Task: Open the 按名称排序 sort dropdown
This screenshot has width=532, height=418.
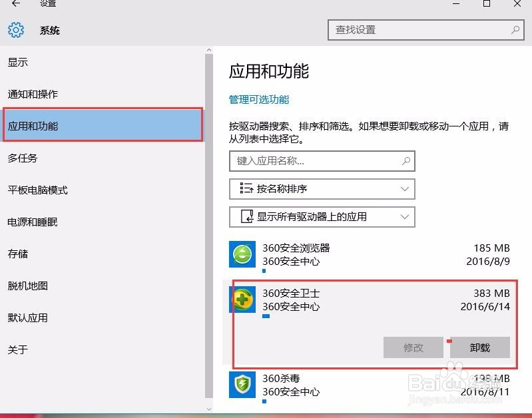Action: (322, 189)
